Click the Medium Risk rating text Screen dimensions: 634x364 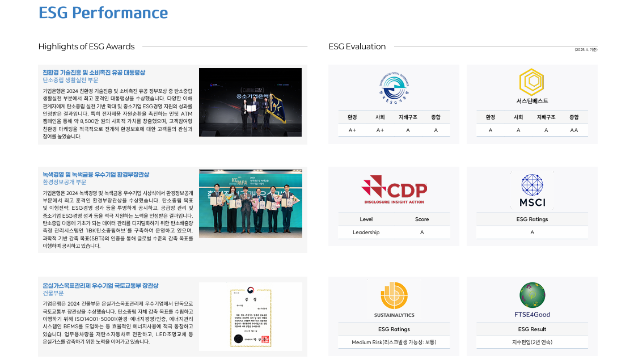pos(394,342)
